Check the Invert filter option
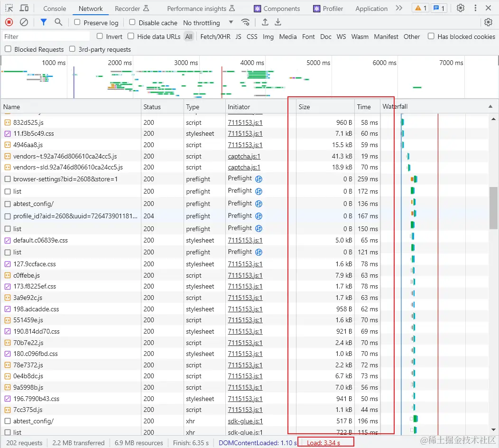 pos(100,36)
